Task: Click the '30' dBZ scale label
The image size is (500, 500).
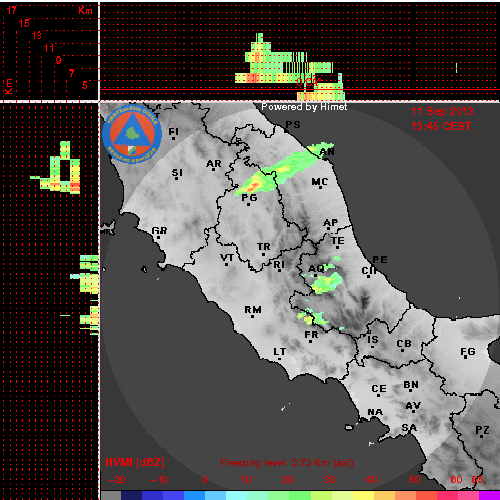Action: [330, 480]
